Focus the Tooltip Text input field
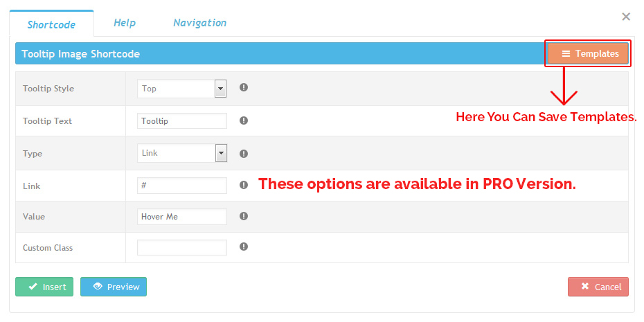 (182, 121)
